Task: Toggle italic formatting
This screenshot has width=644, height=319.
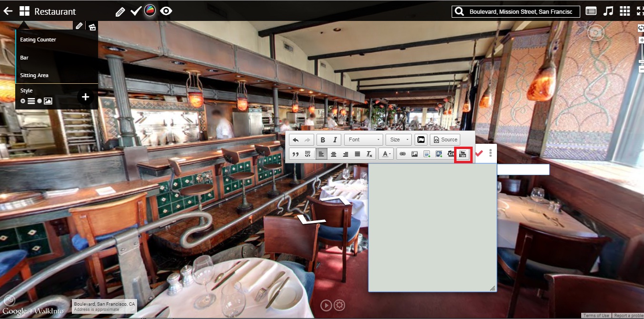Action: click(335, 140)
